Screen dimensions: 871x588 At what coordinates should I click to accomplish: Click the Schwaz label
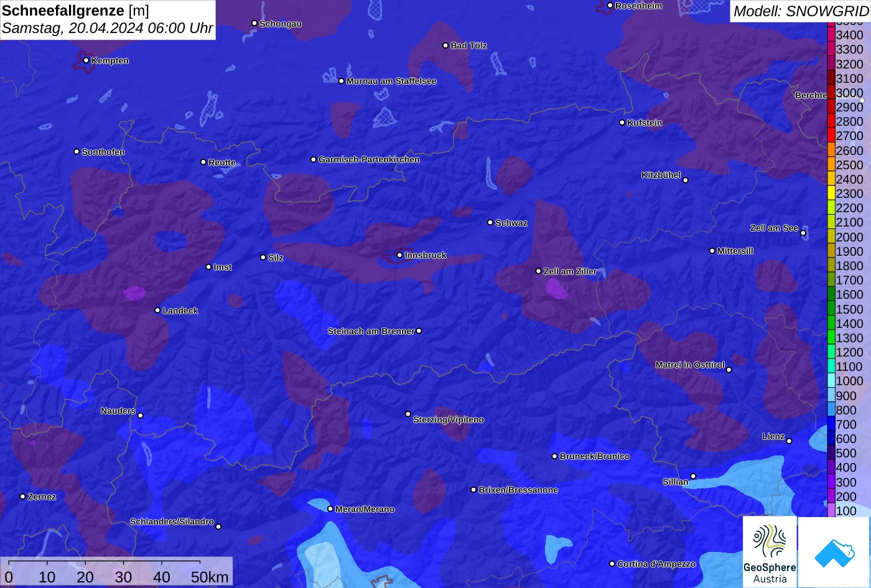pyautogui.click(x=511, y=223)
